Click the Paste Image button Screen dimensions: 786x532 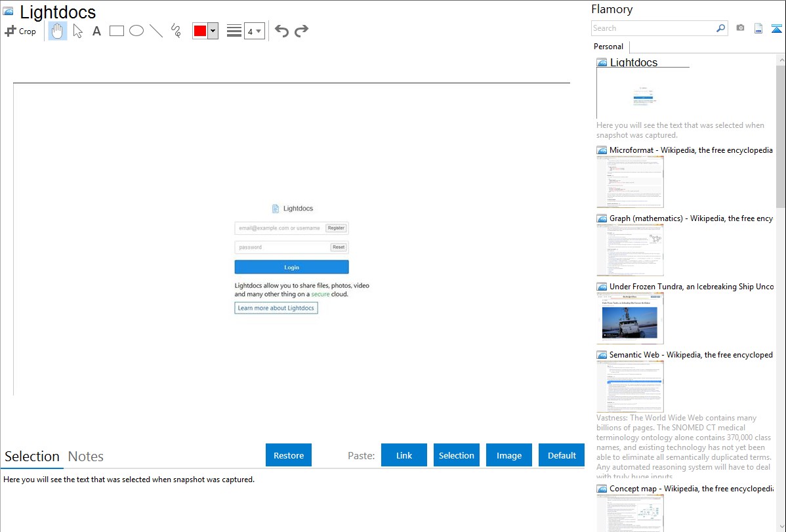[508, 455]
